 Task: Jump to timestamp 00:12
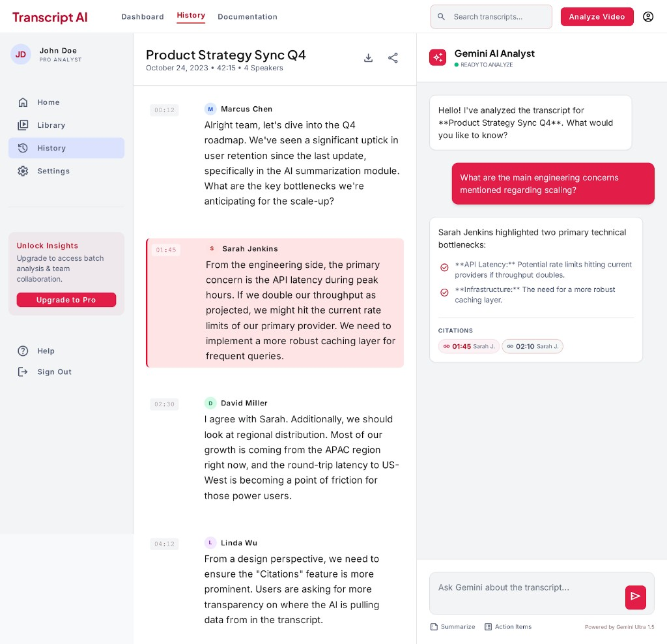164,110
